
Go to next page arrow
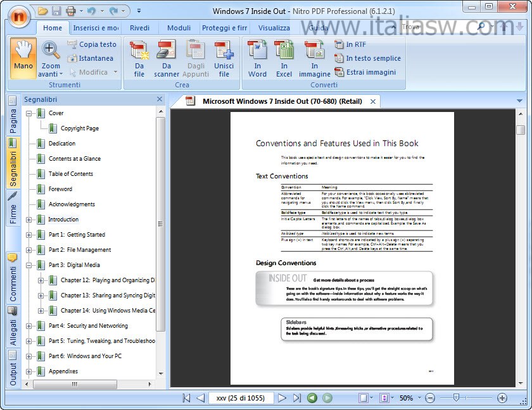(282, 398)
